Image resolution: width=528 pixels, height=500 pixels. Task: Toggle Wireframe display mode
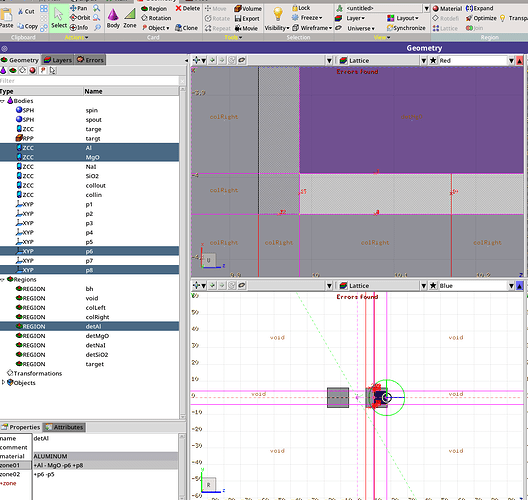tap(312, 28)
